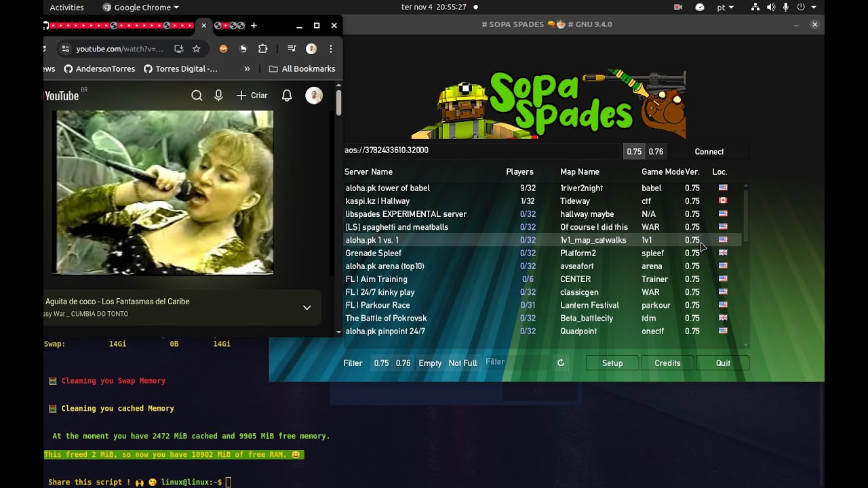Open the Setup screen
This screenshot has width=868, height=488.
point(612,363)
